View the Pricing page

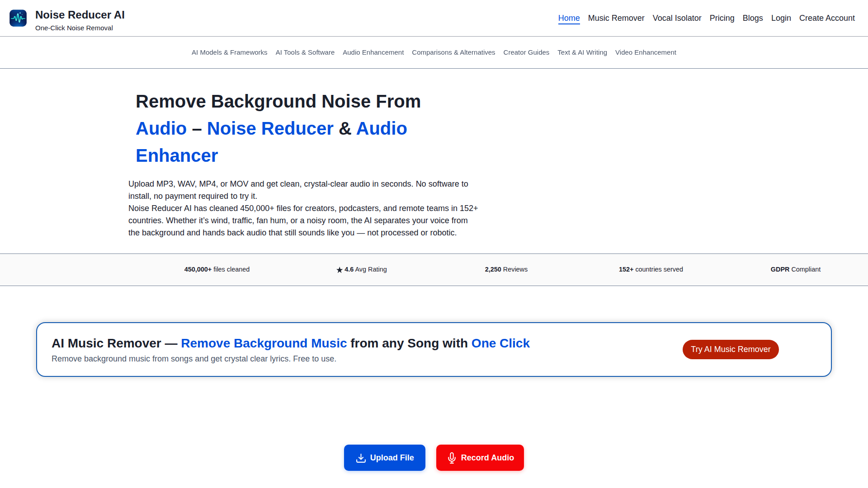(722, 18)
